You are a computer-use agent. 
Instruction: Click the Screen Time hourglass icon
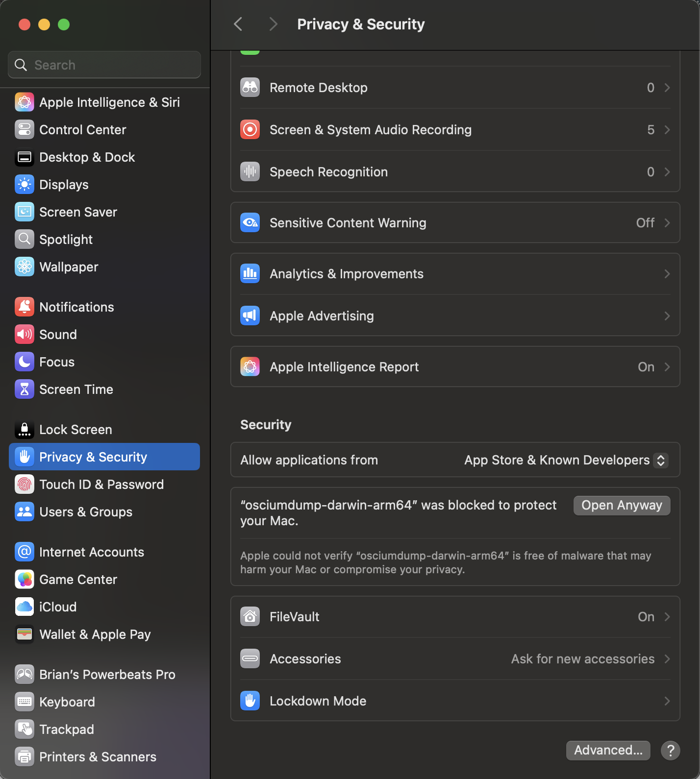[25, 389]
